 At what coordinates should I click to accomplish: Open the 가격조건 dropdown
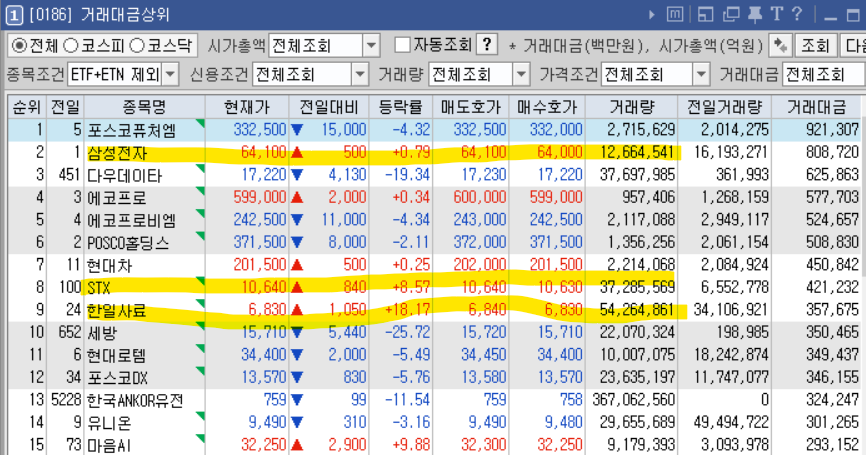coord(701,75)
